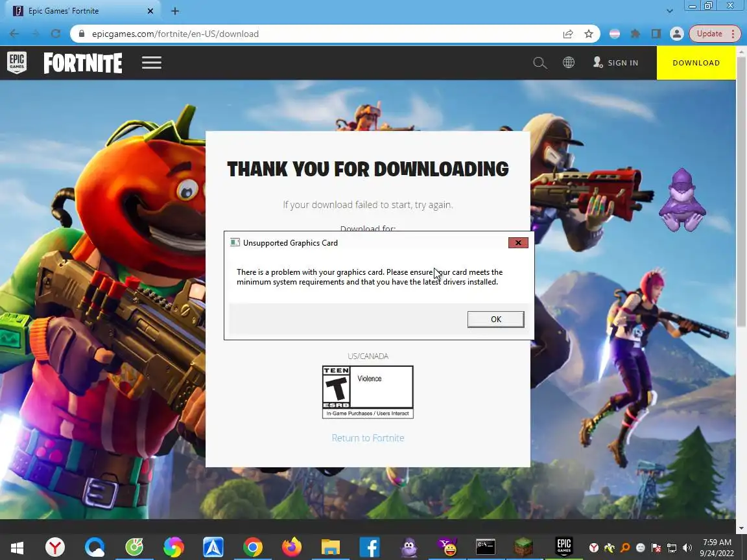Expand the tab search chevron
This screenshot has height=560, width=747.
click(670, 10)
